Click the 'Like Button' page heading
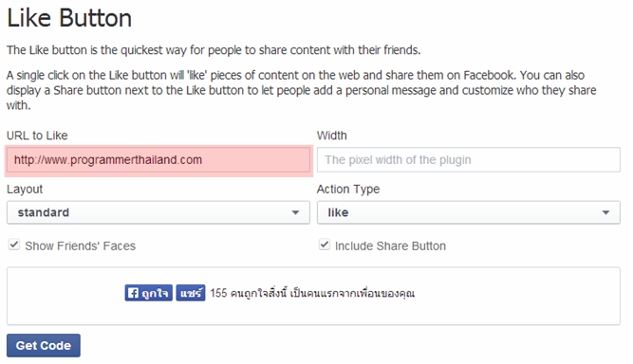The width and height of the screenshot is (633, 364). point(69,18)
